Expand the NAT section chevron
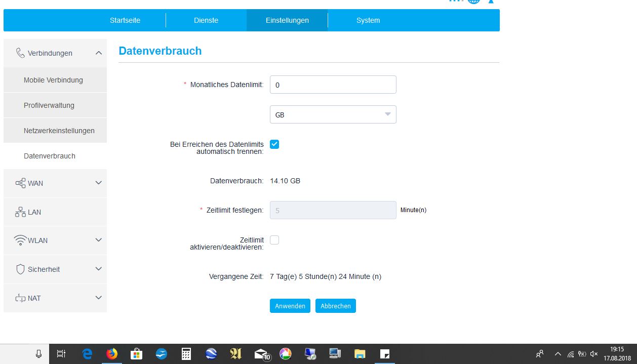Screen dimensions: 637x364 point(99,298)
